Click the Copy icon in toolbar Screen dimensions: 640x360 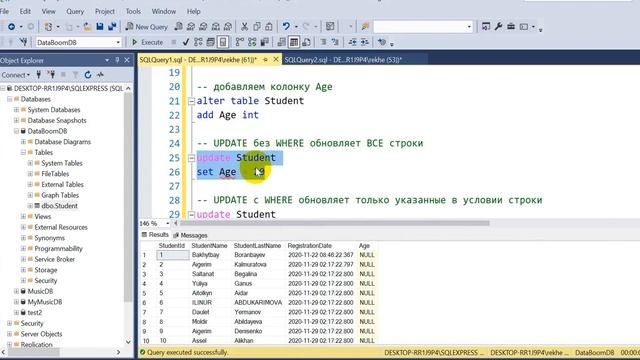click(257, 27)
